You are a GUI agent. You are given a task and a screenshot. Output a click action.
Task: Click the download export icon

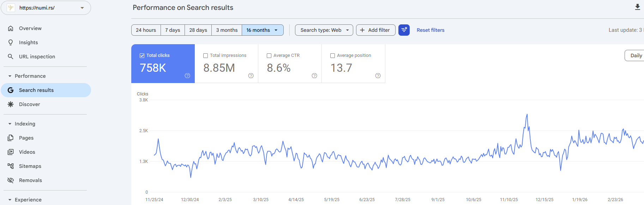[x=637, y=7]
